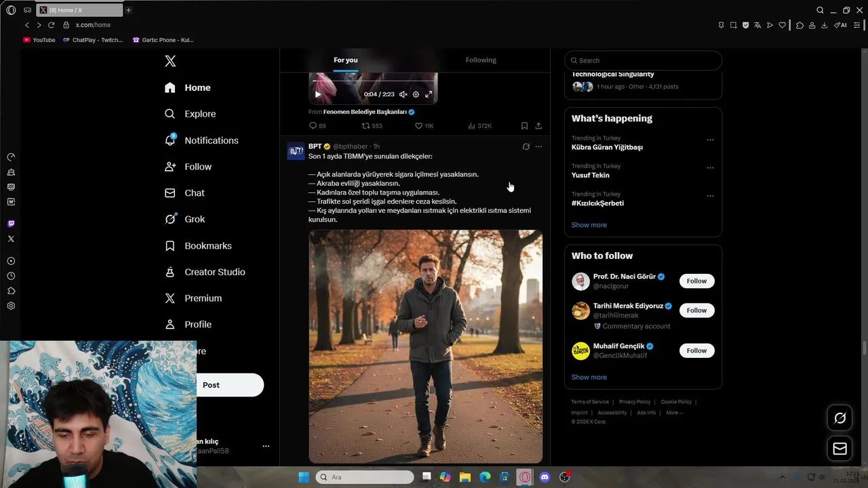Open Grok from the sidebar
This screenshot has height=488, width=868.
pos(185,219)
